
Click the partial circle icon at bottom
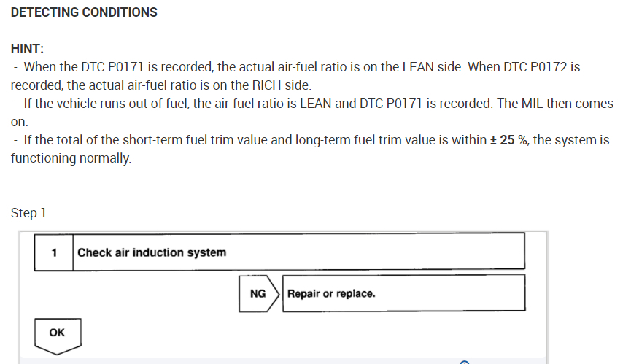click(464, 361)
